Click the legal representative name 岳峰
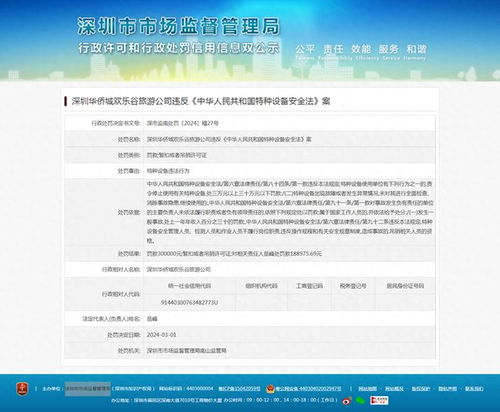 click(x=152, y=319)
